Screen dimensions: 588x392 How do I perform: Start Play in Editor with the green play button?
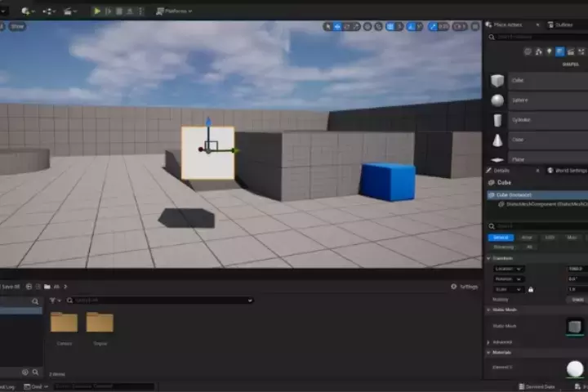coord(97,11)
